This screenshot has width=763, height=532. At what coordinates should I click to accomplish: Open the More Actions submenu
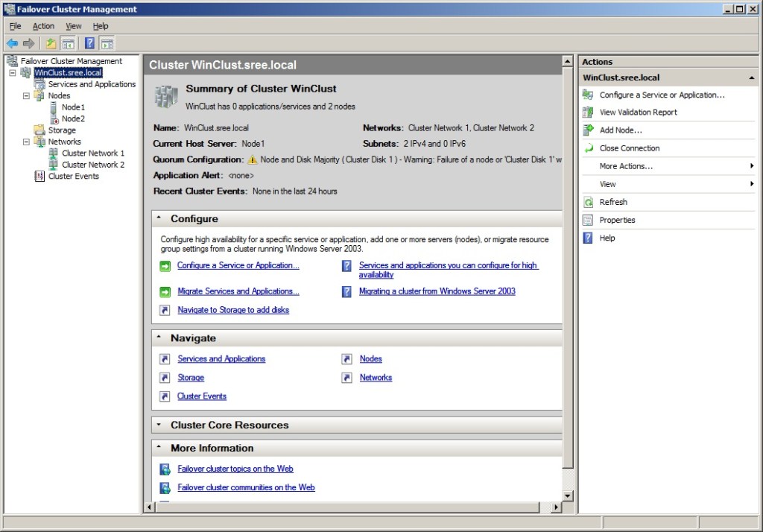626,166
